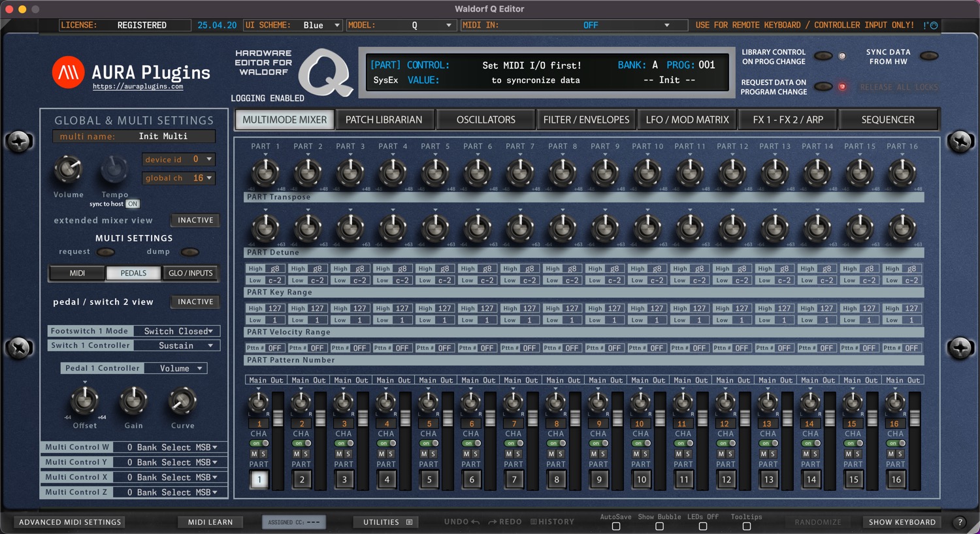The height and width of the screenshot is (534, 980).
Task: Select PART 12 button in mixer
Action: [x=727, y=479]
